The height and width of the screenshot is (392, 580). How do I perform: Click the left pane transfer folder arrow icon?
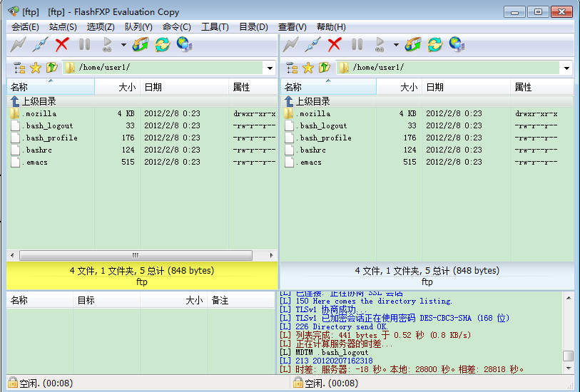click(141, 45)
